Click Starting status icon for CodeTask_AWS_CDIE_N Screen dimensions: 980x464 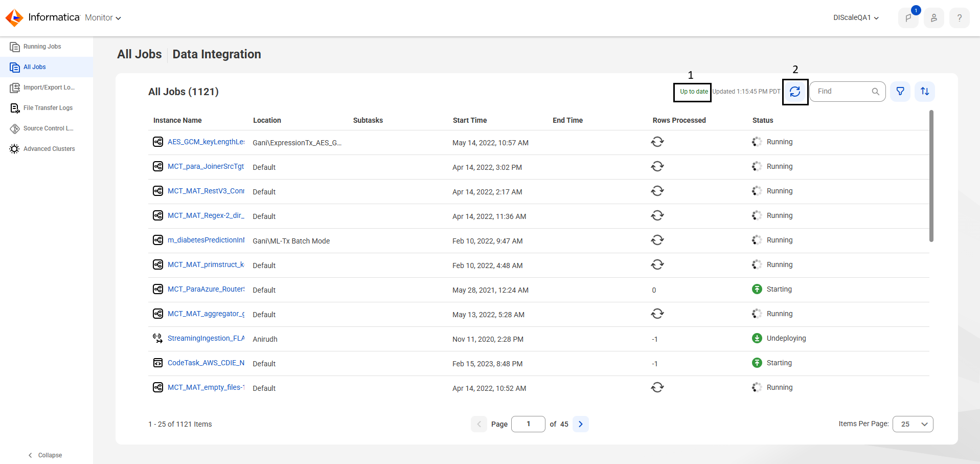(757, 363)
